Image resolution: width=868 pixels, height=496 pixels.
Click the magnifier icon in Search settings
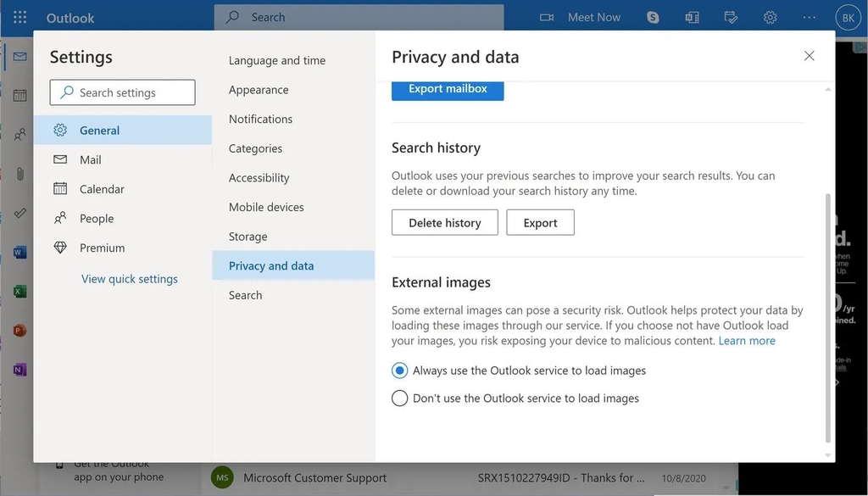(67, 92)
